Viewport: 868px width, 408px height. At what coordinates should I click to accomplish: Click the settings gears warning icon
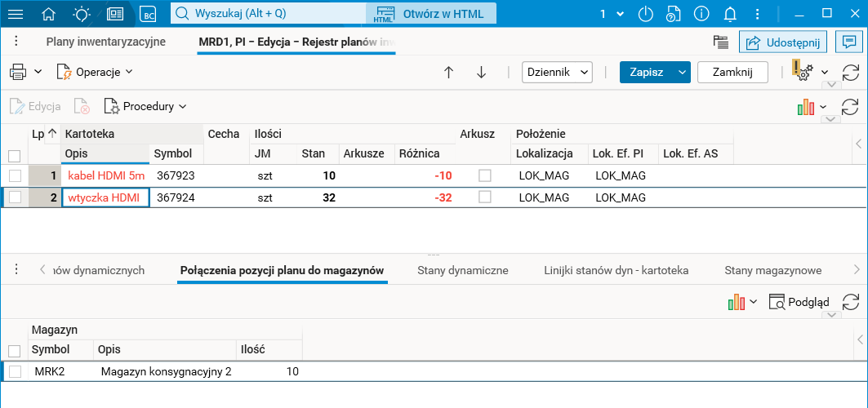coord(803,71)
